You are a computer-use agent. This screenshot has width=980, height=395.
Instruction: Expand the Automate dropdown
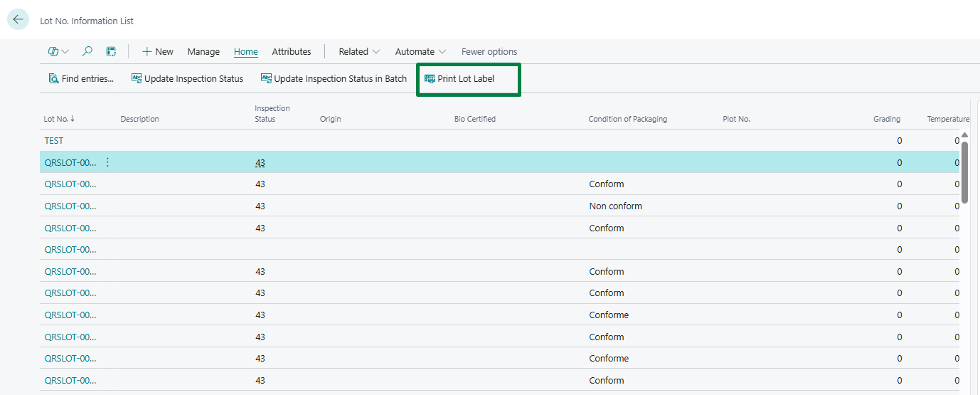coord(420,51)
